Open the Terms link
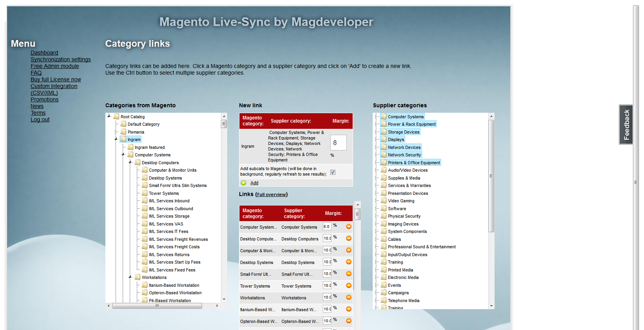The width and height of the screenshot is (644, 330). point(38,113)
